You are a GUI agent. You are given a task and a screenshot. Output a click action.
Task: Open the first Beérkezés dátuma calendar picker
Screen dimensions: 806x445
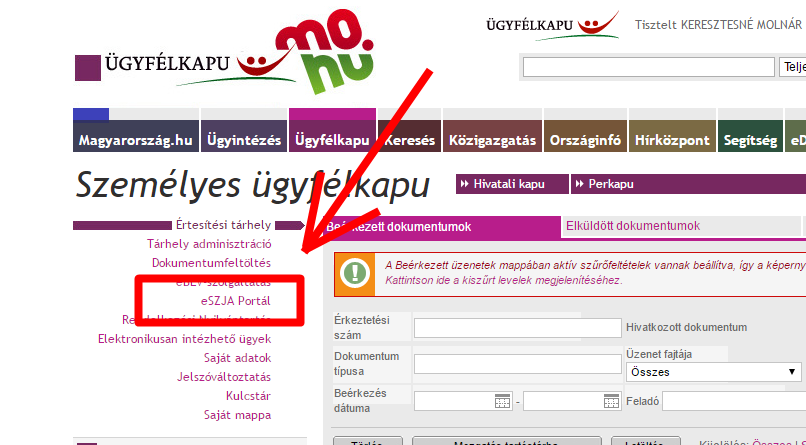pos(502,401)
